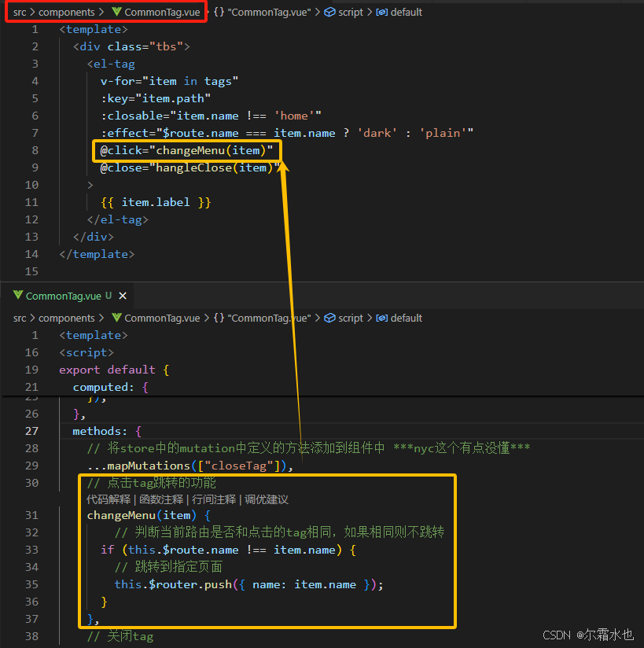Click the '// 关闭tag' comment
Viewport: 644px width, 648px height.
pos(120,636)
